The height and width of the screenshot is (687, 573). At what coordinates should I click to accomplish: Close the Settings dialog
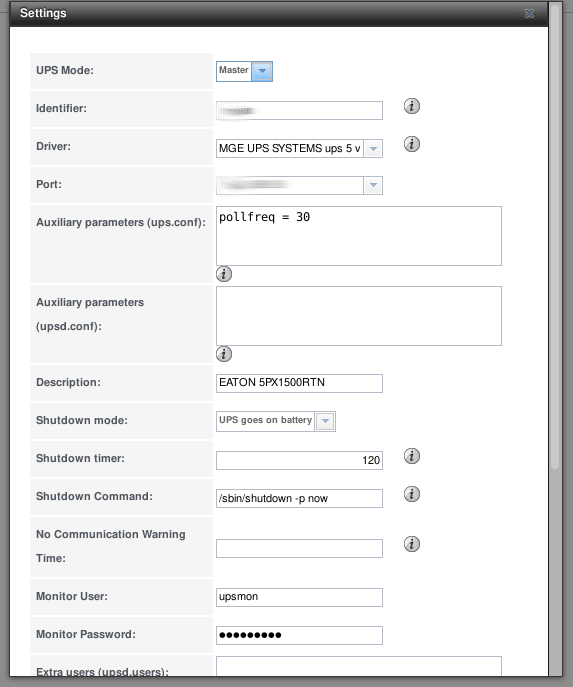tap(529, 14)
